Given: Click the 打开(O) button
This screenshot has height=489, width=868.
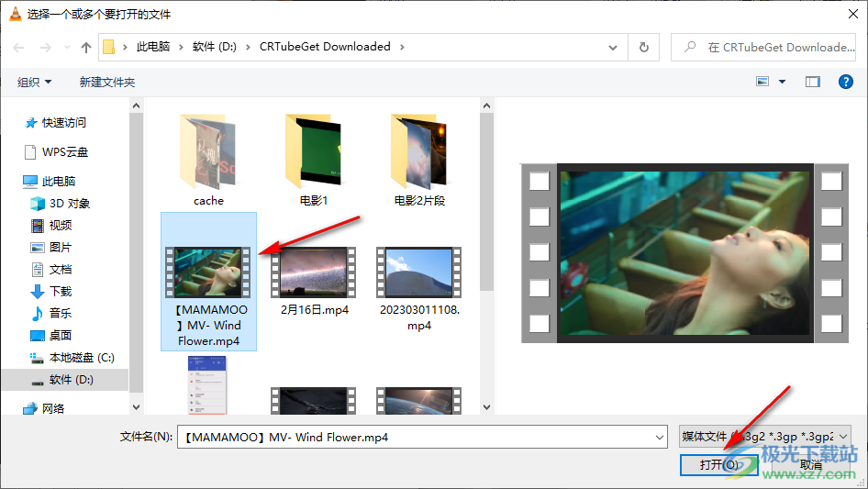Looking at the screenshot, I should pyautogui.click(x=718, y=464).
